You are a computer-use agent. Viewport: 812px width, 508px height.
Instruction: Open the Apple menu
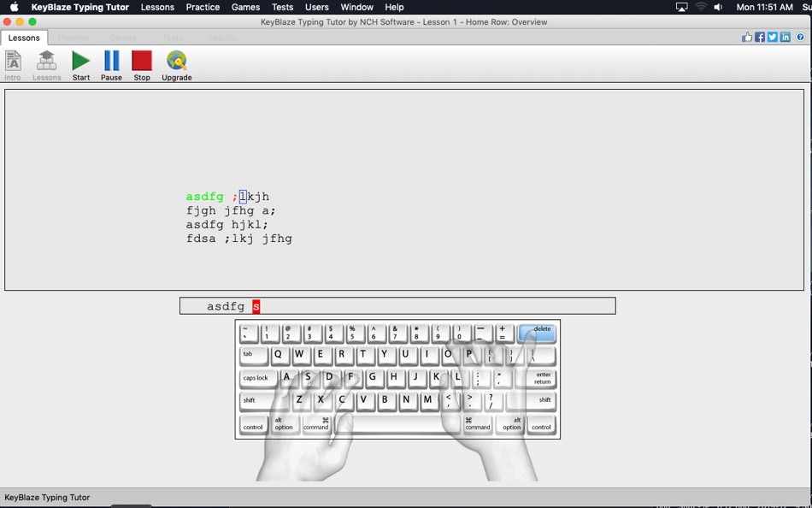[15, 7]
